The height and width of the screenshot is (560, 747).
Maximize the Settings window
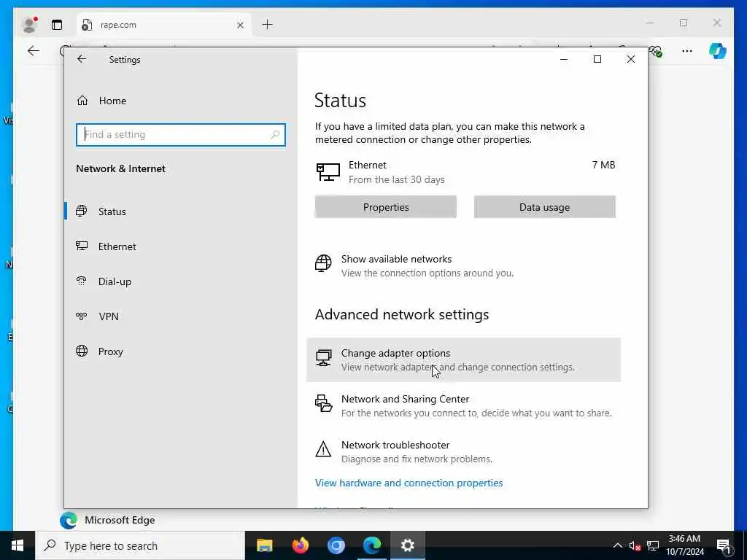pos(597,59)
